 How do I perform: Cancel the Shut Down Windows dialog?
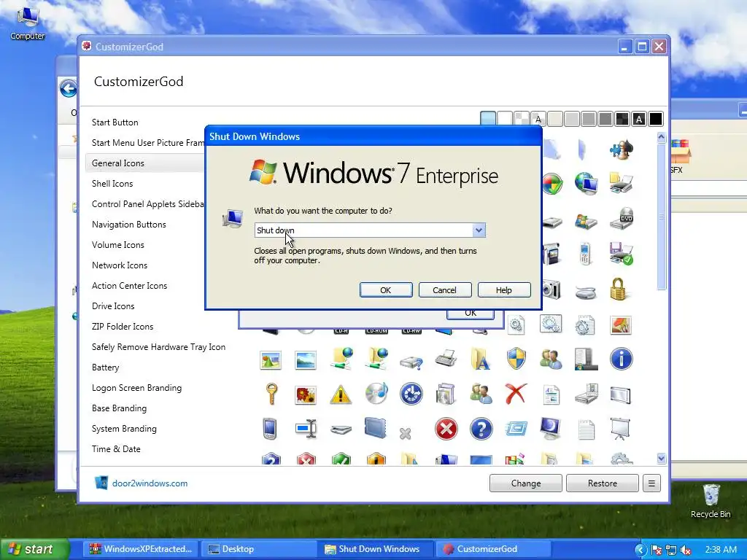click(x=445, y=290)
